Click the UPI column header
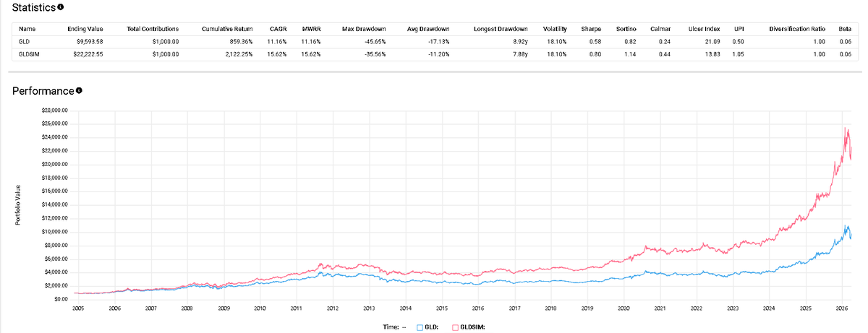 click(737, 30)
